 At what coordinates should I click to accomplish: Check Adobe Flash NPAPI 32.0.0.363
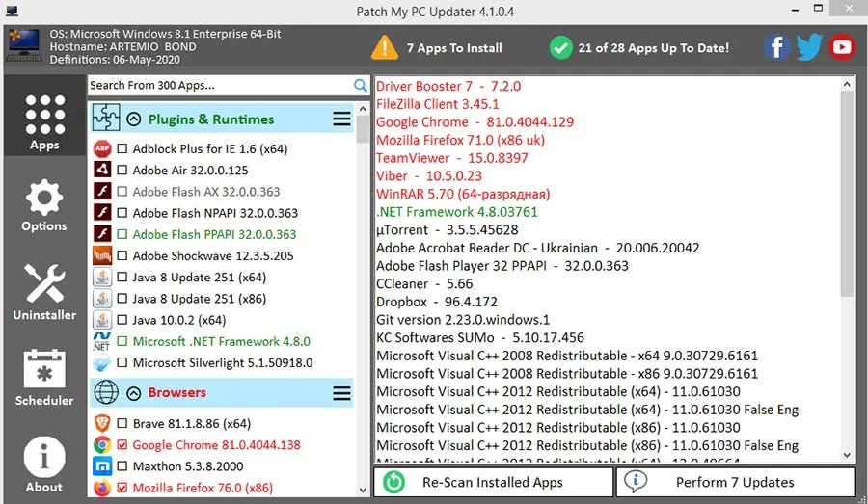(122, 212)
